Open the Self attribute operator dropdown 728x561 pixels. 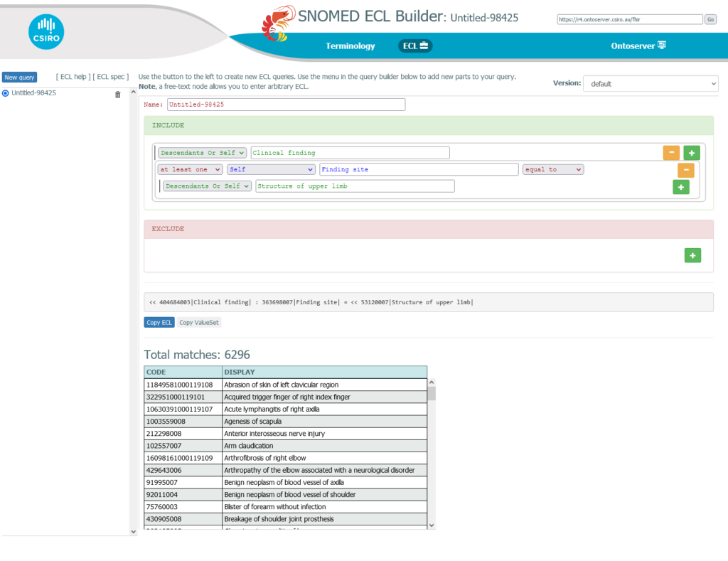(271, 169)
